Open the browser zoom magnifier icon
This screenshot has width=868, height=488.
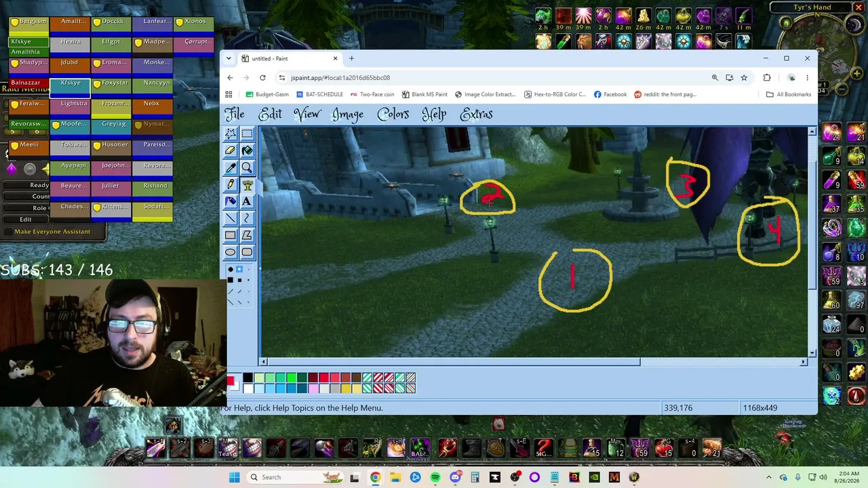click(x=715, y=77)
